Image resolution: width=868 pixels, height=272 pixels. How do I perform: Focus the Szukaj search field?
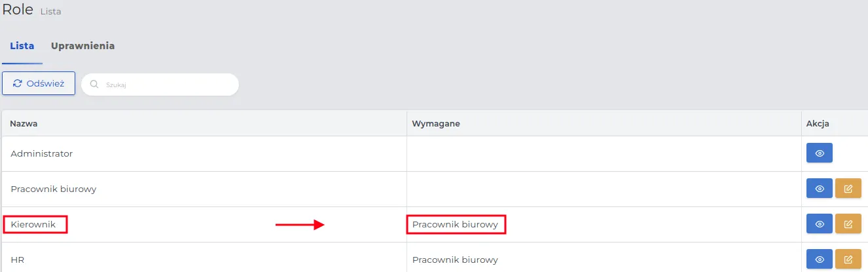(167, 85)
